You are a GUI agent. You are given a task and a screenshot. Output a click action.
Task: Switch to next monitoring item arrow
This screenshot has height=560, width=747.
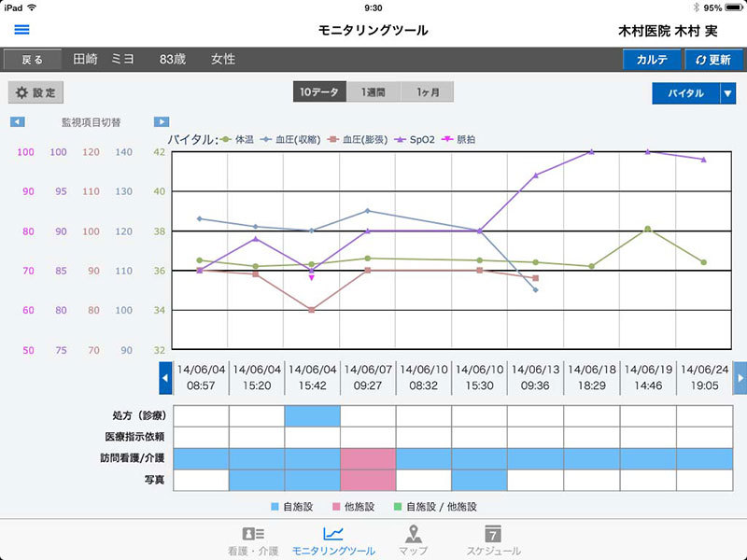coord(162,122)
